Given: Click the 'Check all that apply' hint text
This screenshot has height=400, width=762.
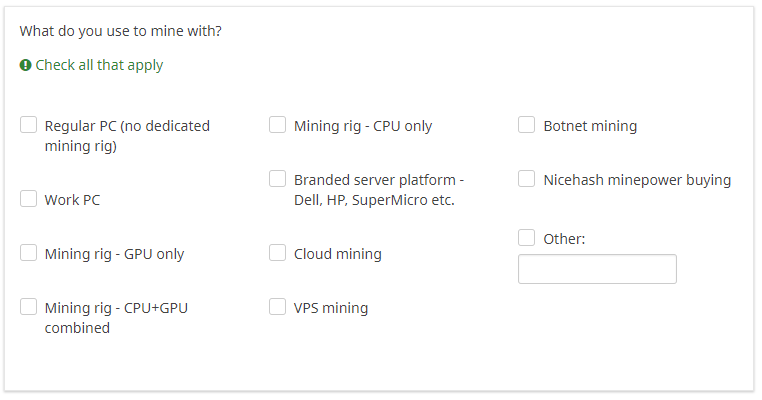Looking at the screenshot, I should (99, 65).
